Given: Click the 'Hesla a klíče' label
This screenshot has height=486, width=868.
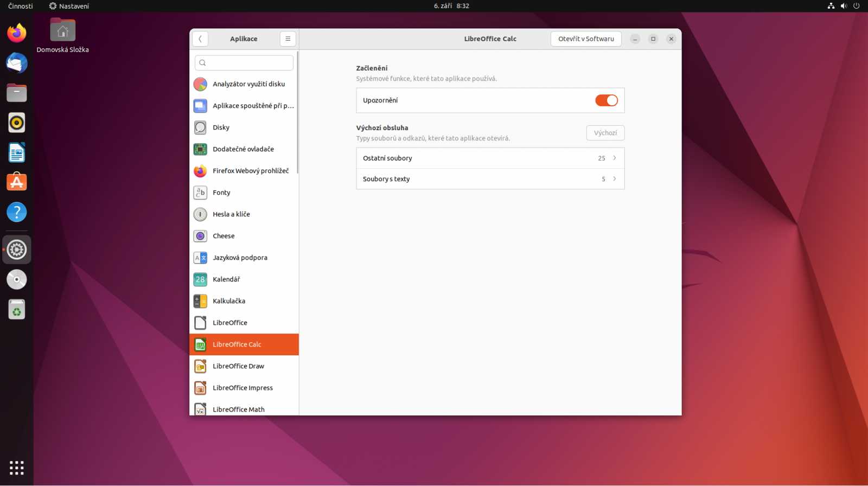Looking at the screenshot, I should click(231, 214).
